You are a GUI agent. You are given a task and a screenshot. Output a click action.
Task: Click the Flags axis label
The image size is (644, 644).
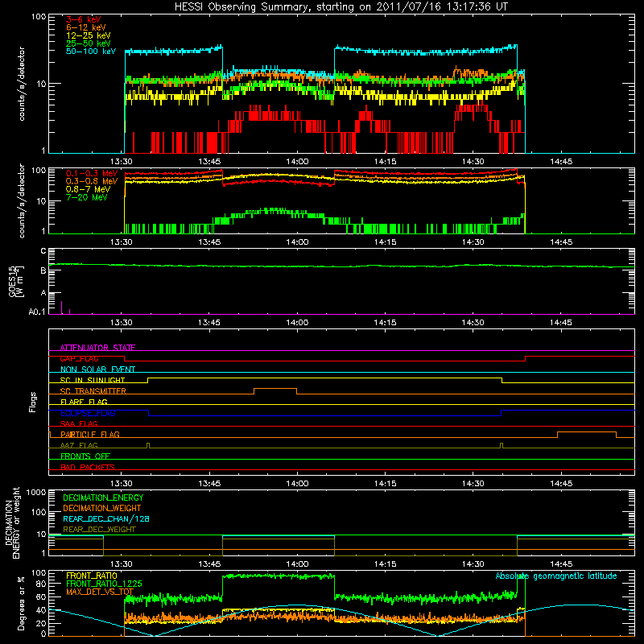33,402
